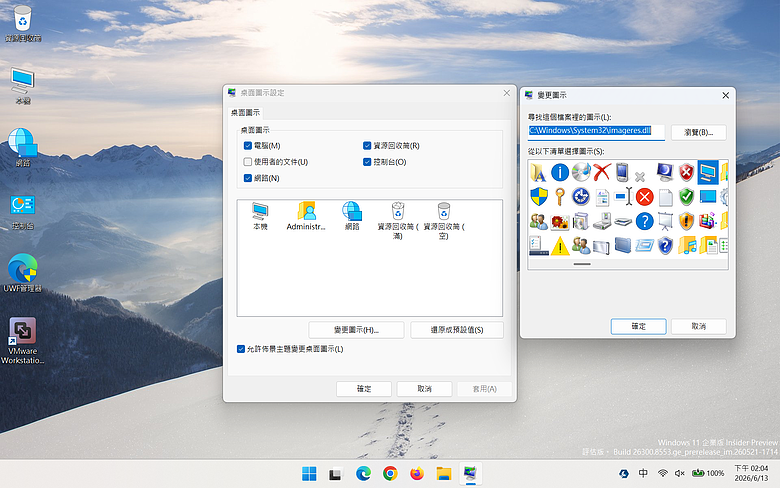Viewport: 780px width, 488px height.
Task: Confirm with 確定 in 桌面圖示設定 dialog
Action: tap(364, 389)
